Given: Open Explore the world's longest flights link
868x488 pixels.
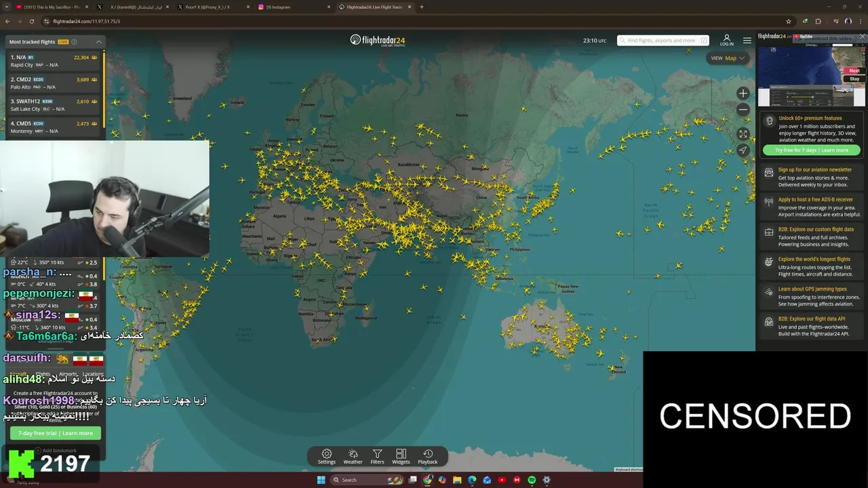Looking at the screenshot, I should [x=811, y=266].
